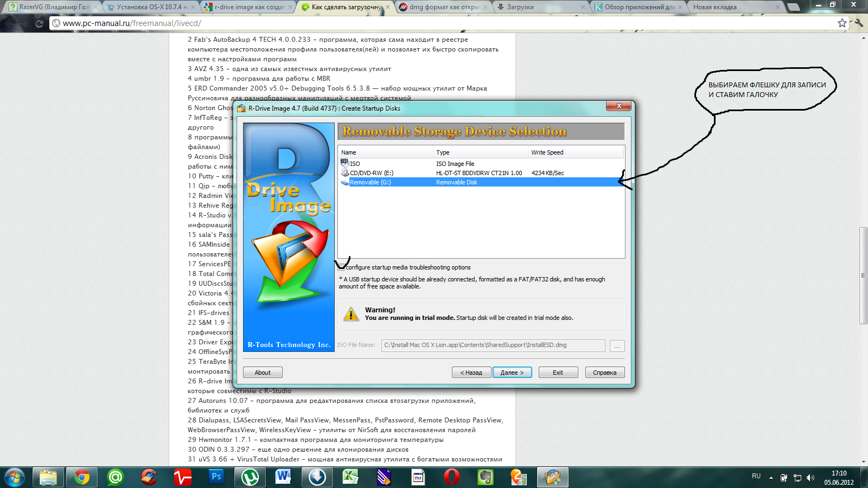Image resolution: width=868 pixels, height=488 pixels.
Task: Click the network tray icon
Action: 797,477
